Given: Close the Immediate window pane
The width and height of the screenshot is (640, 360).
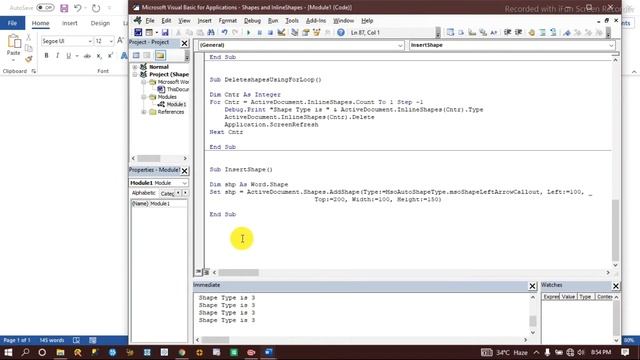Looking at the screenshot, I should pyautogui.click(x=532, y=286).
